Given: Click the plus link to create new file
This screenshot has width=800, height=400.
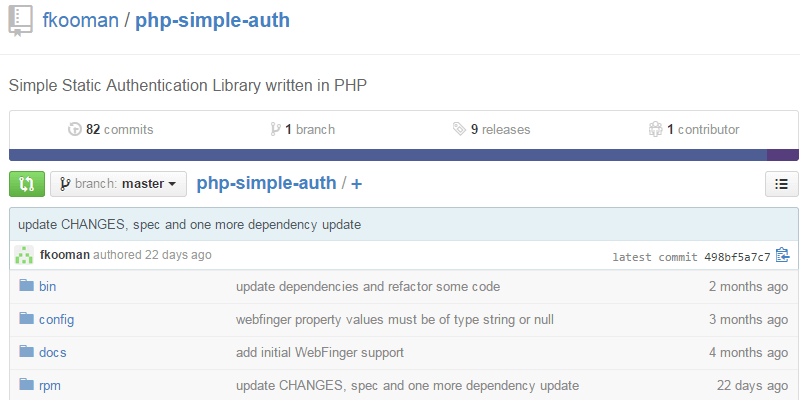Looking at the screenshot, I should (x=357, y=184).
